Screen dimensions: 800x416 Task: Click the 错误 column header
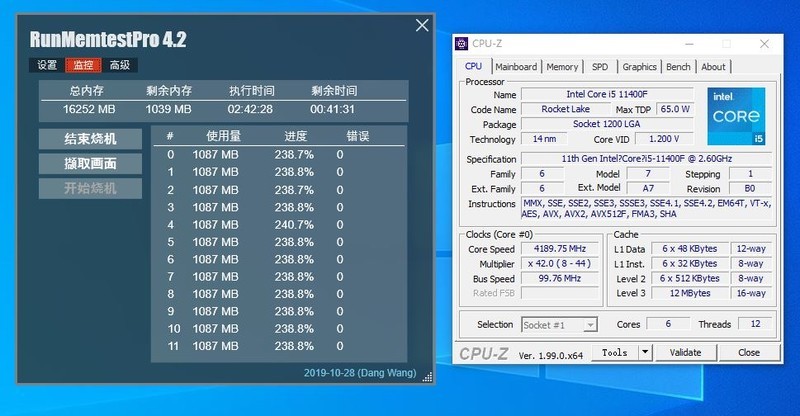(358, 136)
